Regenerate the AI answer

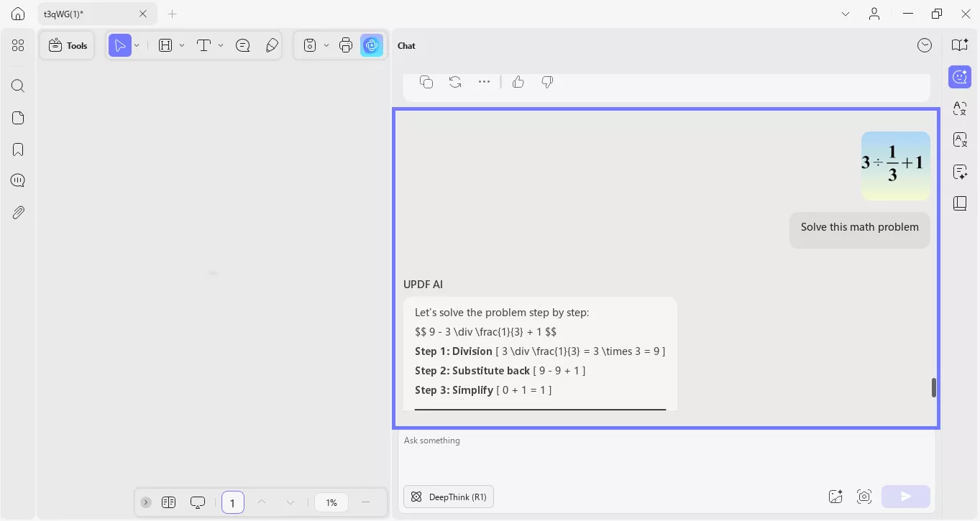pyautogui.click(x=455, y=82)
